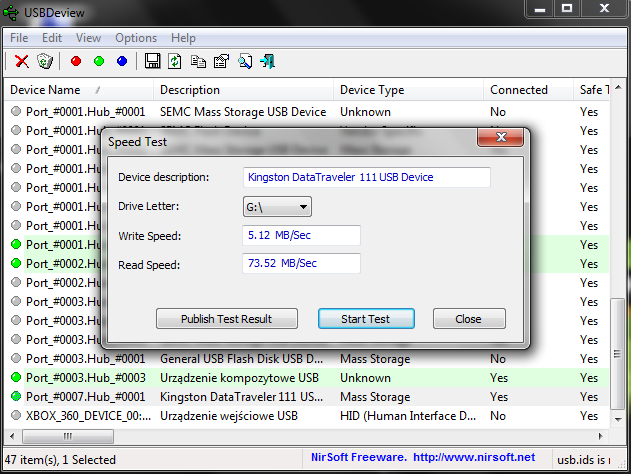Viewport: 631px width, 476px height.
Task: Select the General USB Flash Disk row
Action: click(306, 359)
